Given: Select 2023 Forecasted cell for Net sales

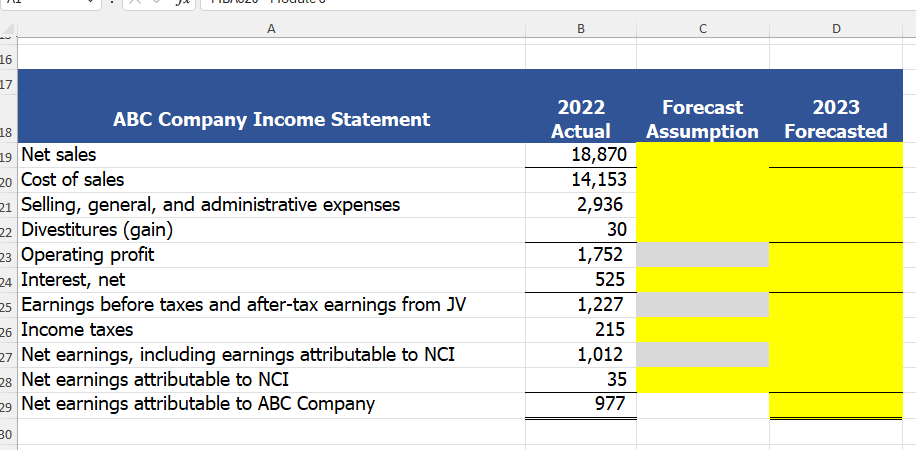Looking at the screenshot, I should point(836,155).
